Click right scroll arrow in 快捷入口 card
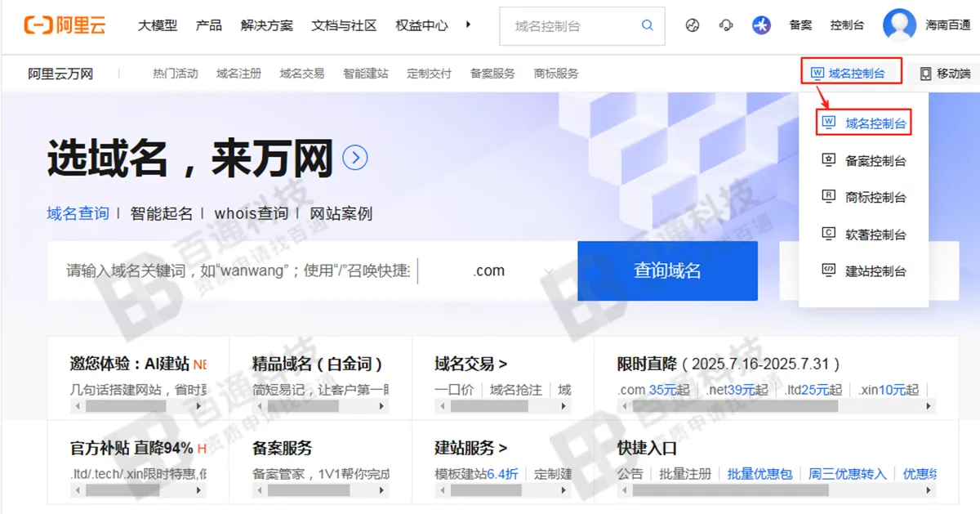The height and width of the screenshot is (514, 980). click(x=929, y=490)
